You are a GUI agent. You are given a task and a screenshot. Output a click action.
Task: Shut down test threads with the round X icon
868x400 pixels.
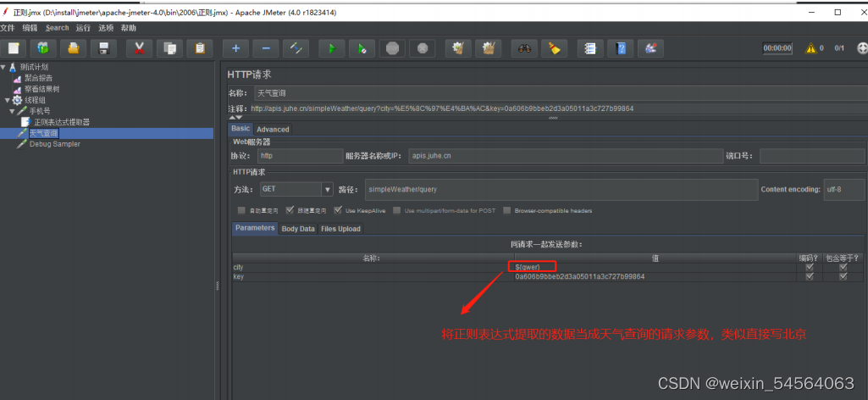422,49
